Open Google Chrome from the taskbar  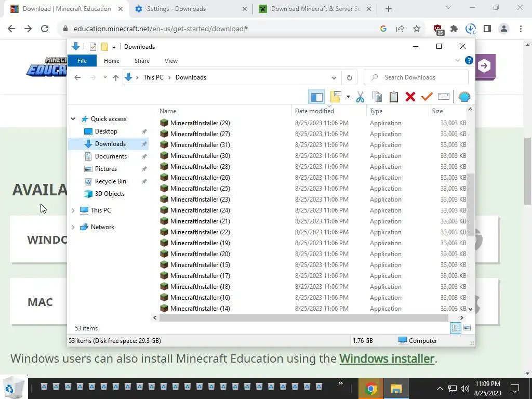pyautogui.click(x=371, y=389)
